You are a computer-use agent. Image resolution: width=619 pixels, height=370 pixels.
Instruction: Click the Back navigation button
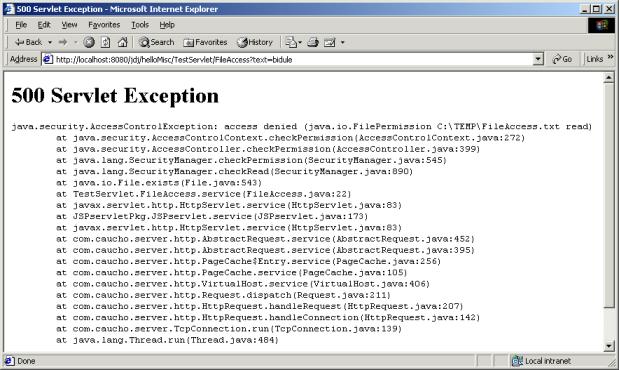point(28,42)
